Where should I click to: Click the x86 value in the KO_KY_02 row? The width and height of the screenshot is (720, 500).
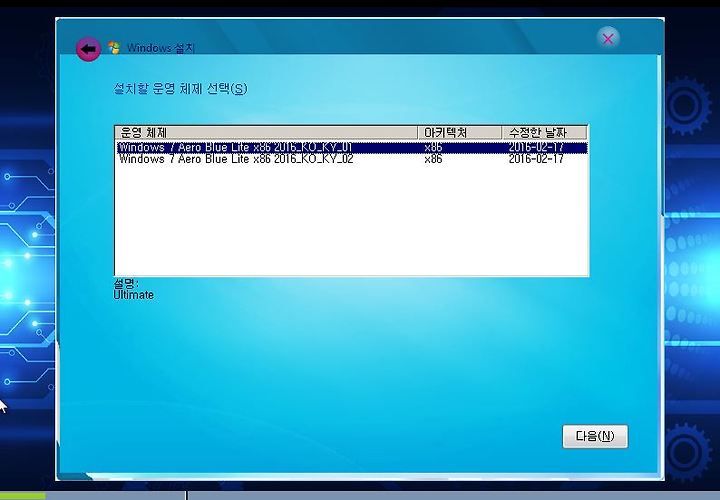pyautogui.click(x=433, y=159)
